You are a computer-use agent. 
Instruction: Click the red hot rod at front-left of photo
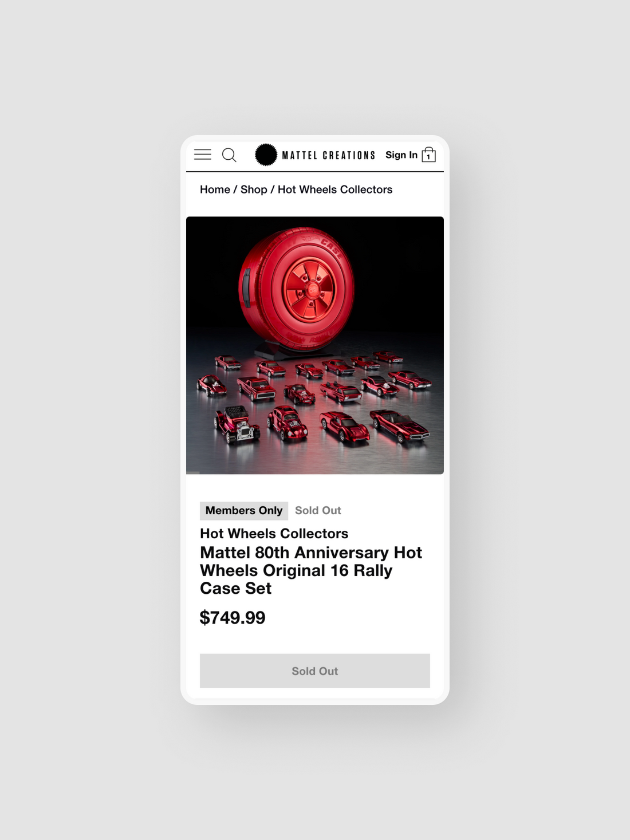coord(237,424)
